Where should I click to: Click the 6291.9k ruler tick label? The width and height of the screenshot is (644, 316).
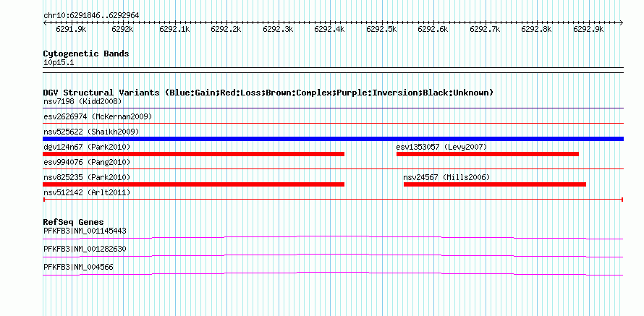(x=71, y=29)
